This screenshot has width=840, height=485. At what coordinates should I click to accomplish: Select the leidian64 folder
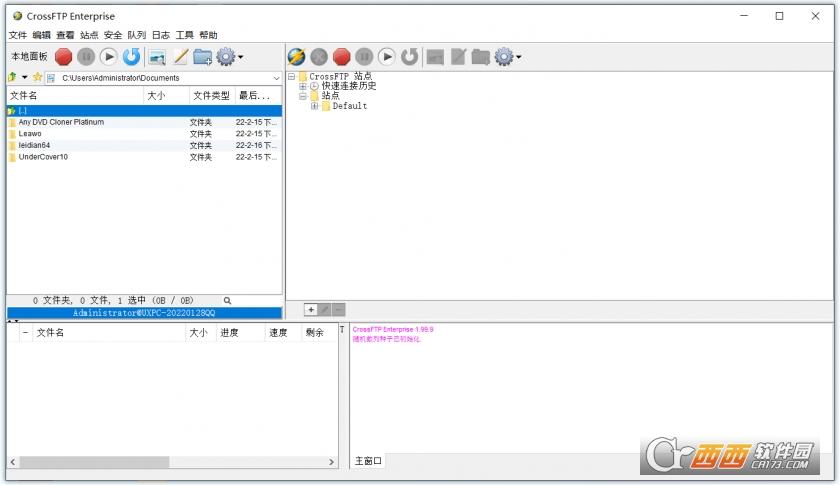coord(144,145)
